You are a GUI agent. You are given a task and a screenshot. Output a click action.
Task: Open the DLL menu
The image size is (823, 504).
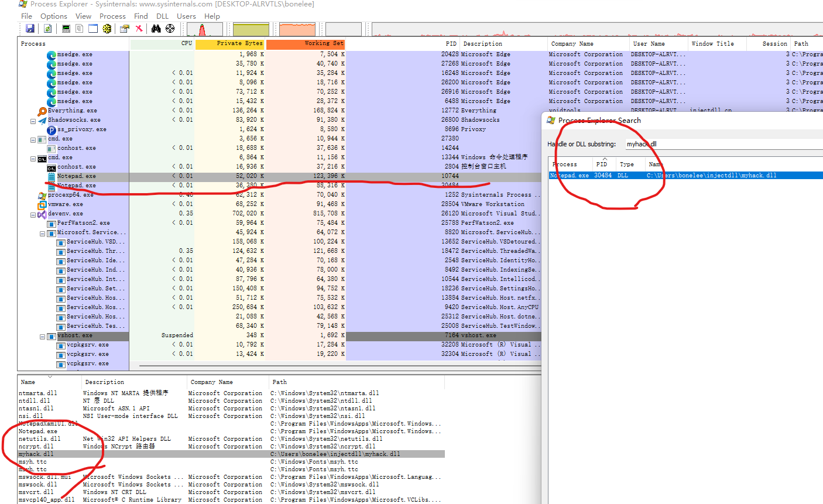[x=162, y=16]
